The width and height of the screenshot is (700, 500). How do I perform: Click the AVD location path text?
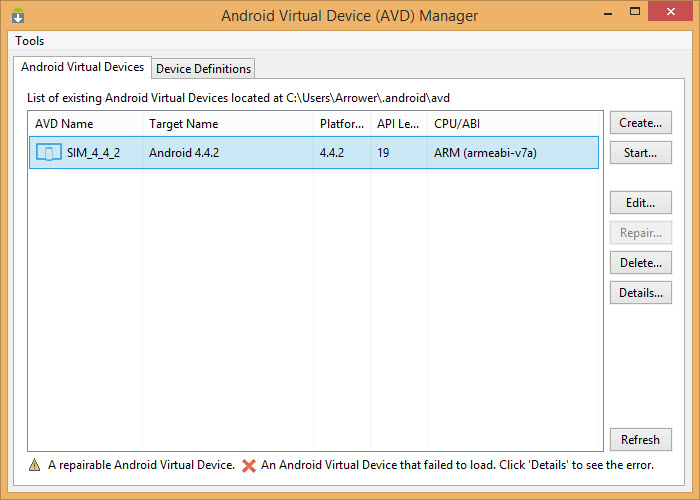[x=368, y=98]
